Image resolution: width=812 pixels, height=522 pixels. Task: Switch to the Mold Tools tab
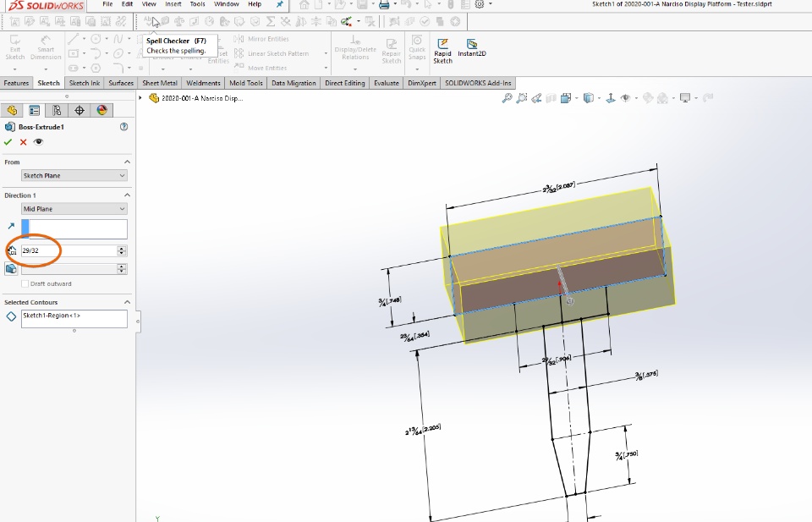pos(246,83)
